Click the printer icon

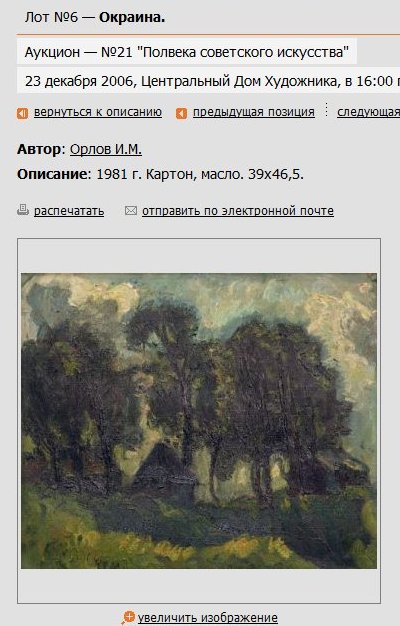(x=23, y=210)
